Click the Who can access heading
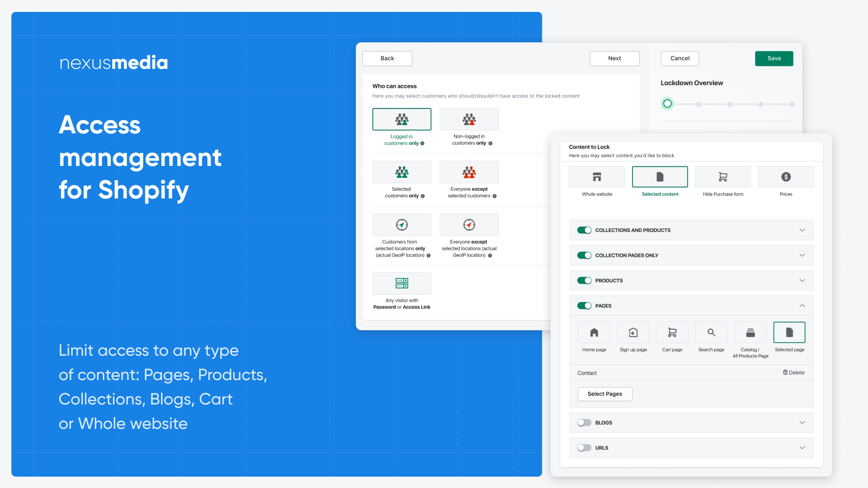Image resolution: width=868 pixels, height=488 pixels. coord(394,86)
